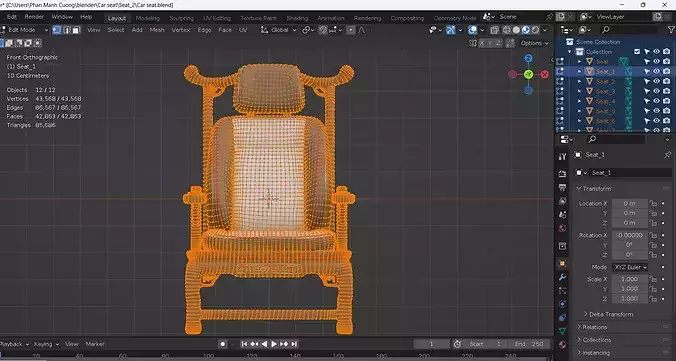Click the red X axis gizmo
The image size is (676, 361).
click(545, 75)
